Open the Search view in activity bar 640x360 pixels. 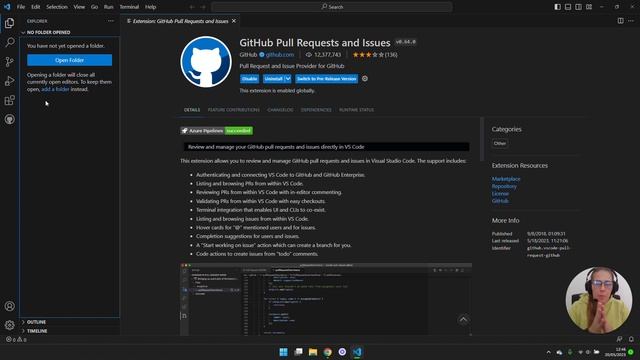tap(9, 42)
